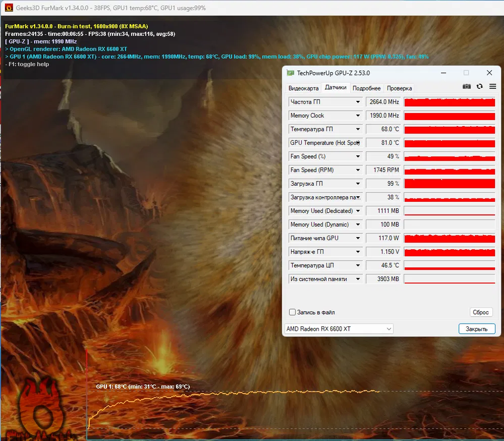This screenshot has height=441, width=504.
Task: Click the Частота ГП history graph
Action: point(449,102)
